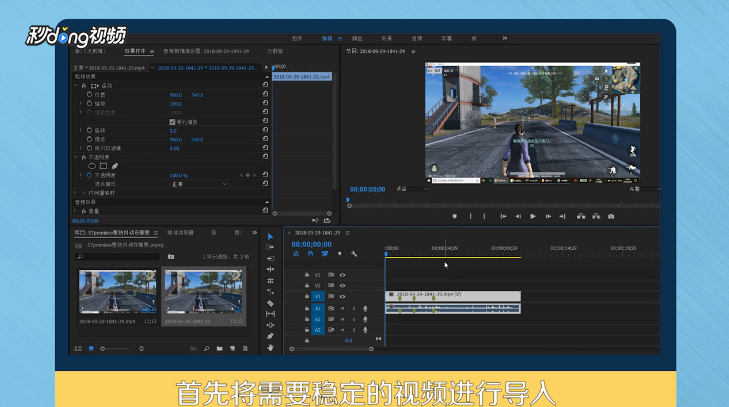Create rectangle mask under Opacity
The width and height of the screenshot is (729, 407).
point(103,166)
